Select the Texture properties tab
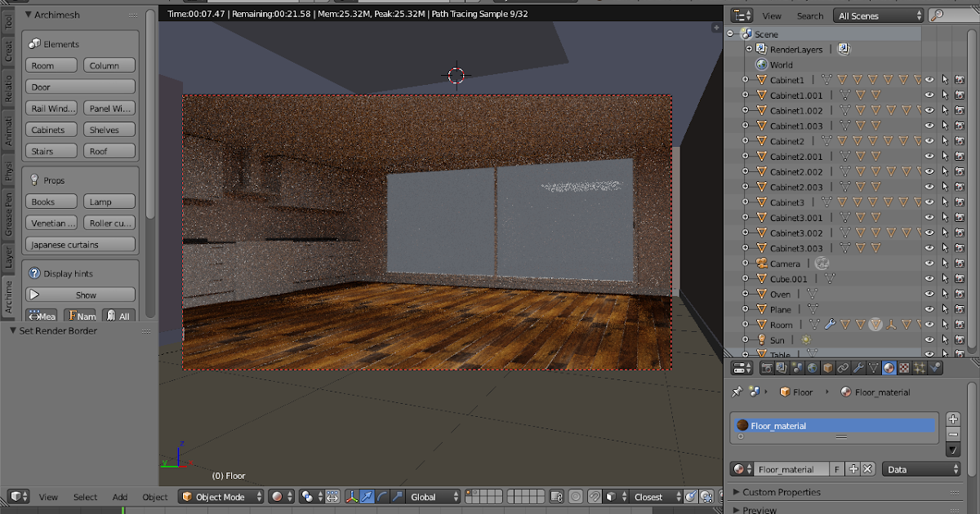This screenshot has width=980, height=514. click(905, 368)
